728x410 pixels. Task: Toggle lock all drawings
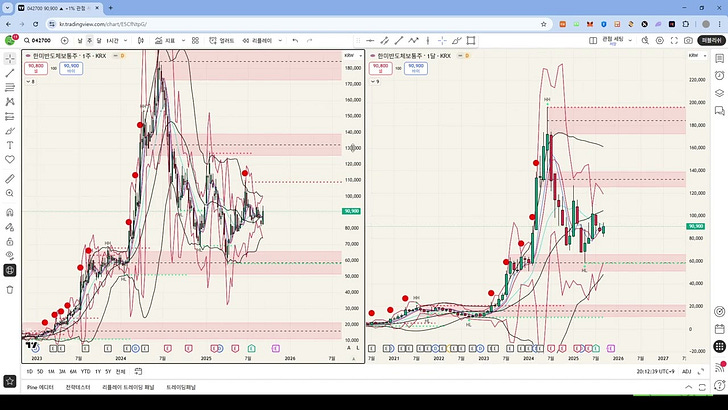tap(10, 241)
